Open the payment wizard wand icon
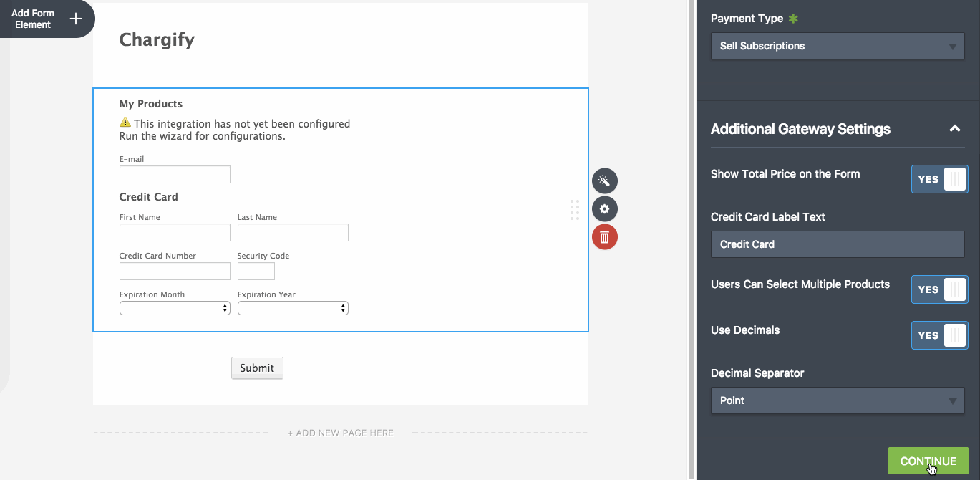 [x=604, y=181]
